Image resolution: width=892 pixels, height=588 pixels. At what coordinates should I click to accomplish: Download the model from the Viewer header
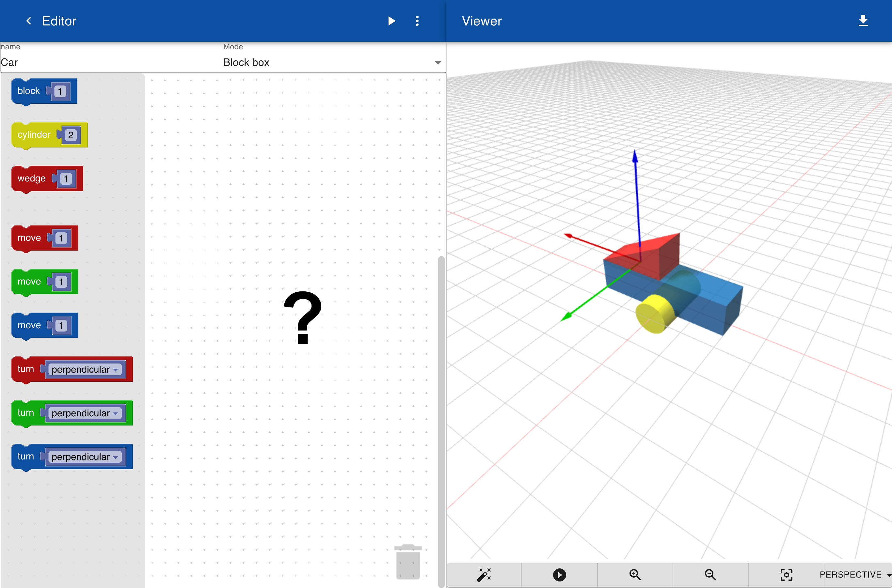pos(863,21)
